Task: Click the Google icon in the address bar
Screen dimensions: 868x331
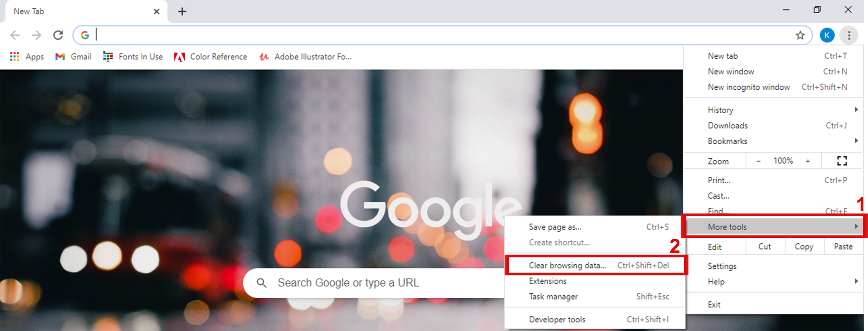Action: pos(85,35)
